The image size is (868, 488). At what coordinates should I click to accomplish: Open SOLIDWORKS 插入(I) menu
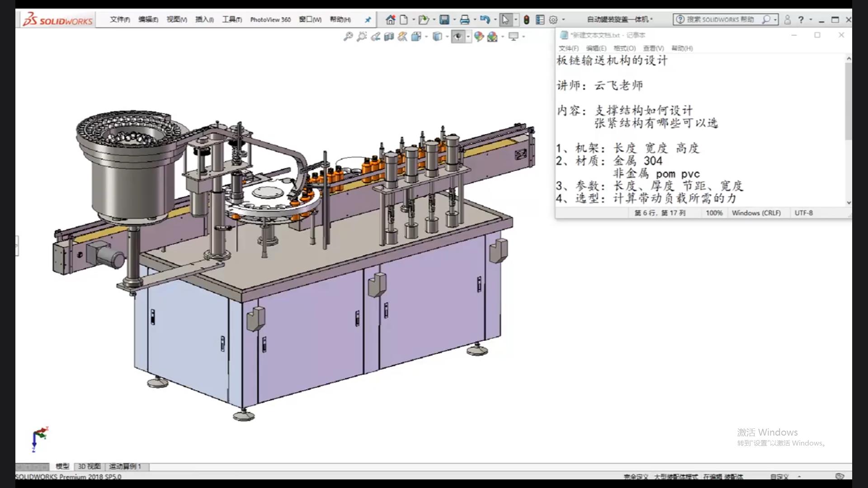tap(204, 19)
